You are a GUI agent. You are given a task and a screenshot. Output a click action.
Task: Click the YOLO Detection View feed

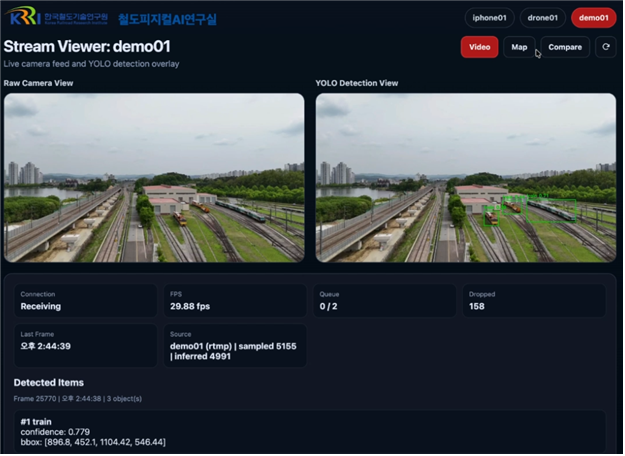point(467,178)
